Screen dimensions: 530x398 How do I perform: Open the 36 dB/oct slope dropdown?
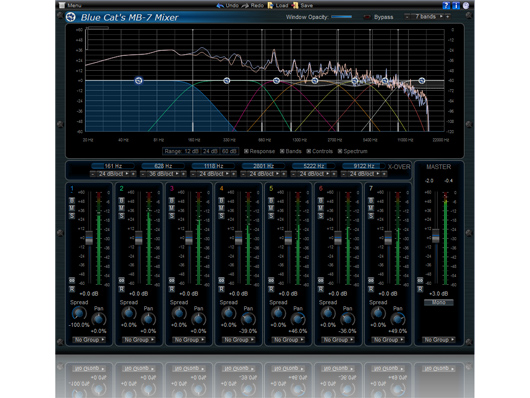[163, 174]
